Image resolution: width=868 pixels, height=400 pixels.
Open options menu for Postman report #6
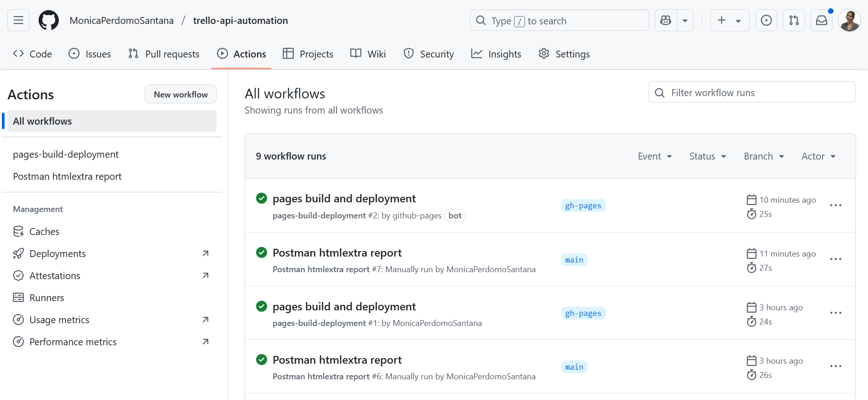coord(836,366)
